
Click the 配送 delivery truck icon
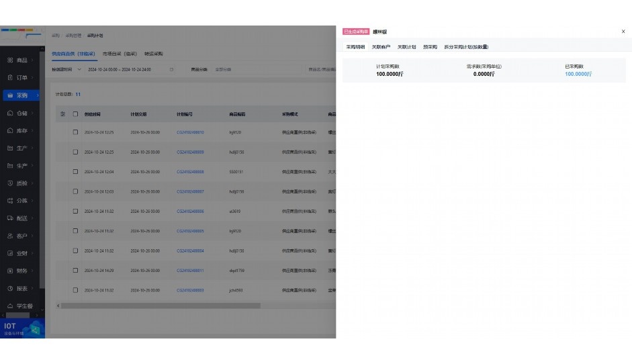pos(10,218)
